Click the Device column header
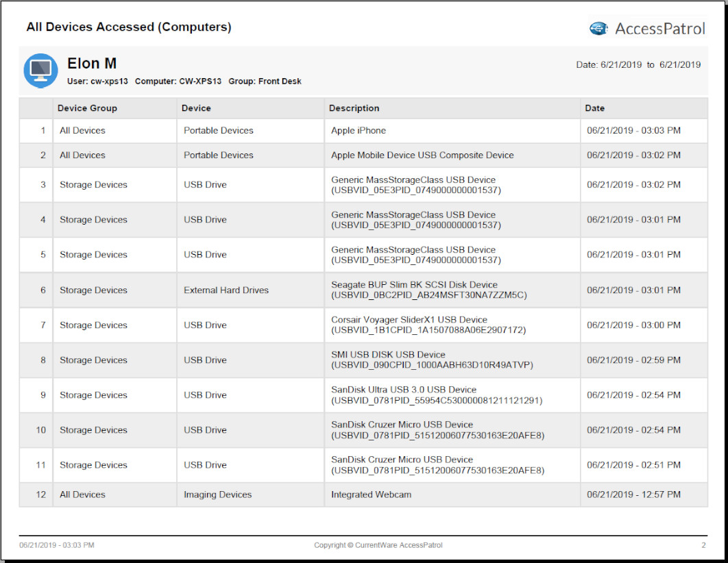The image size is (728, 563). (x=196, y=108)
